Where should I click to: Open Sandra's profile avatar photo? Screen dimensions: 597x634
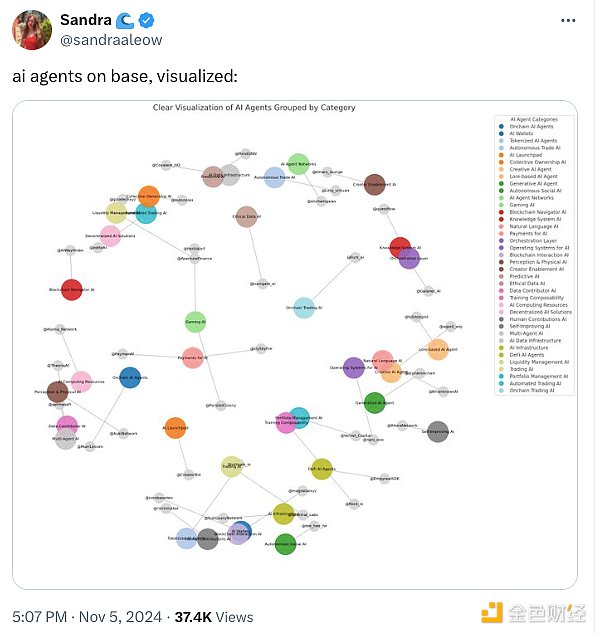click(x=32, y=30)
